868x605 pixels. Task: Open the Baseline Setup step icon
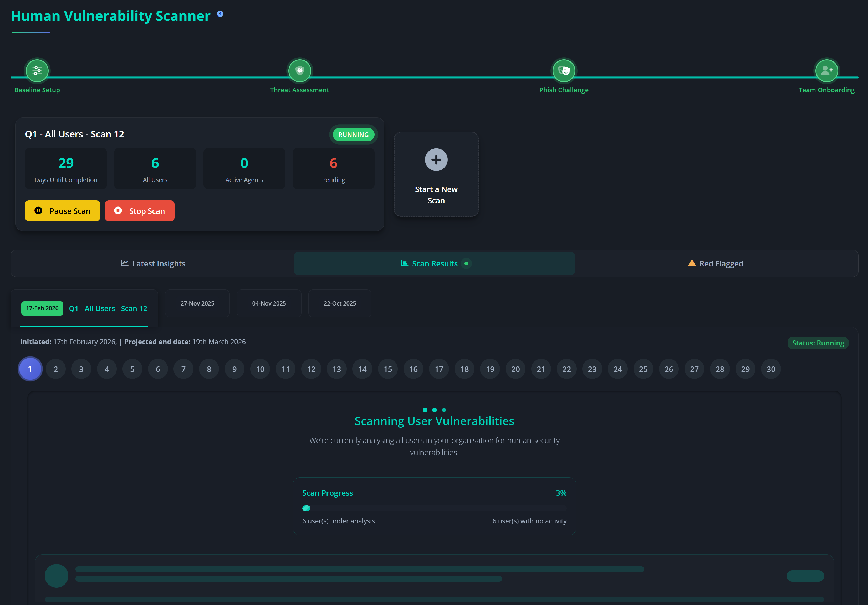point(37,71)
